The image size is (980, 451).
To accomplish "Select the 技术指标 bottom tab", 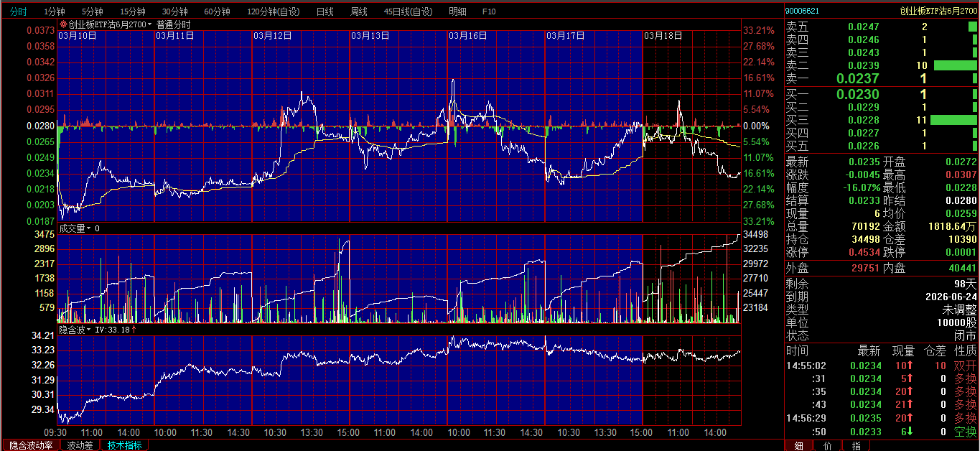I will 125,445.
